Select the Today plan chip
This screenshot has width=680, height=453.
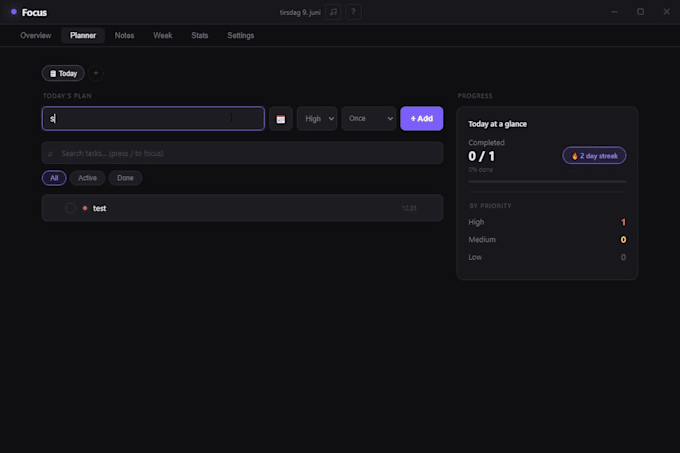pos(63,73)
